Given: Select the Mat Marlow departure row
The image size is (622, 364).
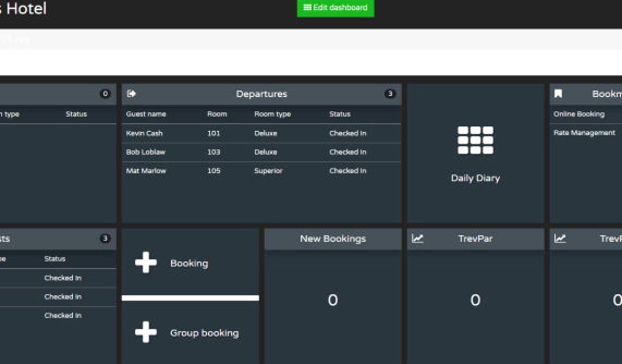Looking at the screenshot, I should 261,171.
